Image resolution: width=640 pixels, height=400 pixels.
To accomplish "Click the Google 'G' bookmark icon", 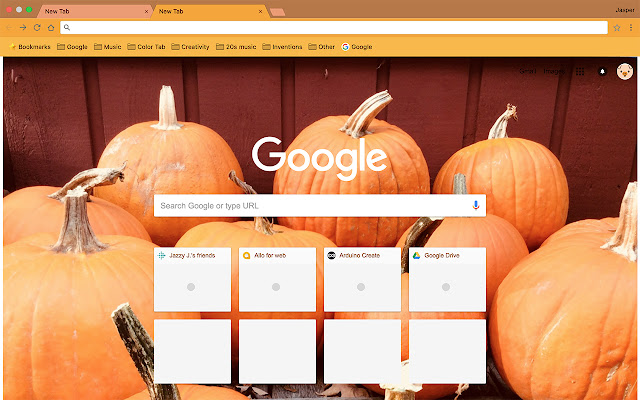I will (345, 47).
